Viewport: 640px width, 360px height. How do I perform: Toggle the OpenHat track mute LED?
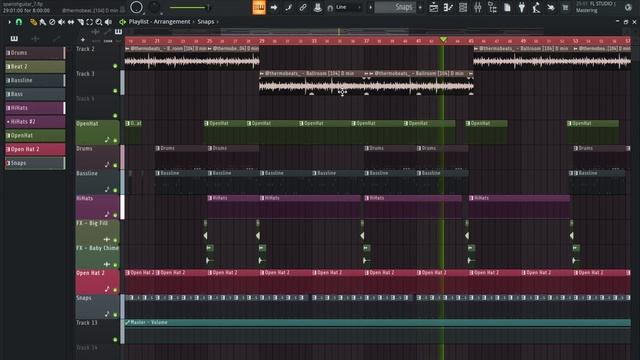(115, 140)
